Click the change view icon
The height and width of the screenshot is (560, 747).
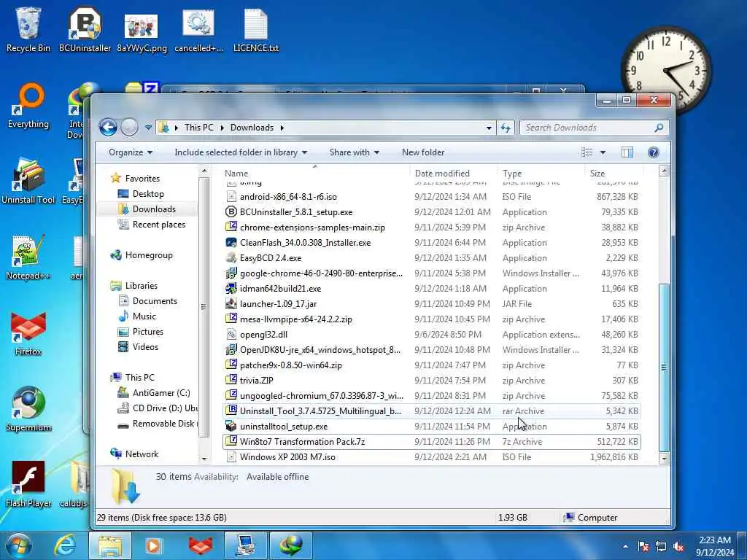coord(587,152)
